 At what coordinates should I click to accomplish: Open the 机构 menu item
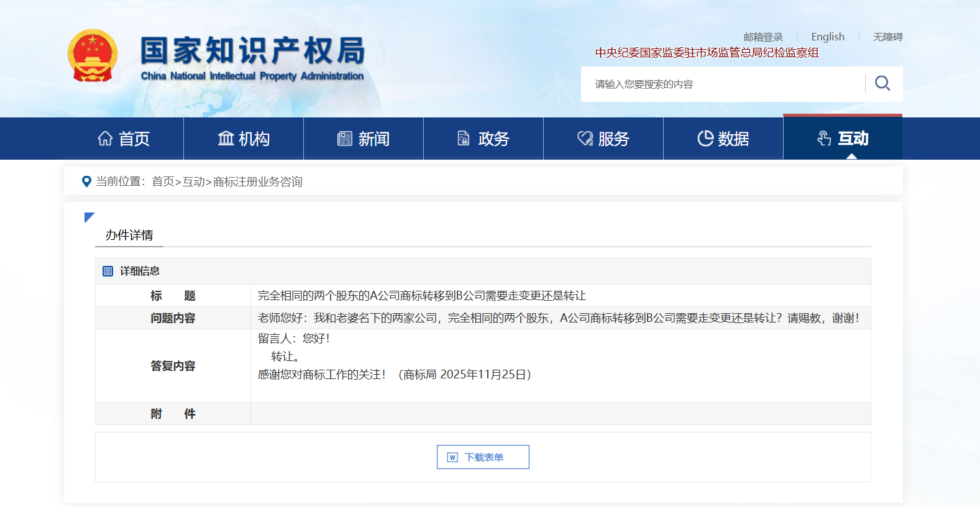tap(244, 139)
